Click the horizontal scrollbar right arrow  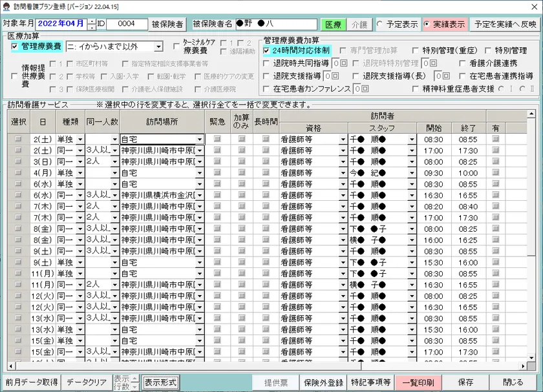pyautogui.click(x=522, y=367)
